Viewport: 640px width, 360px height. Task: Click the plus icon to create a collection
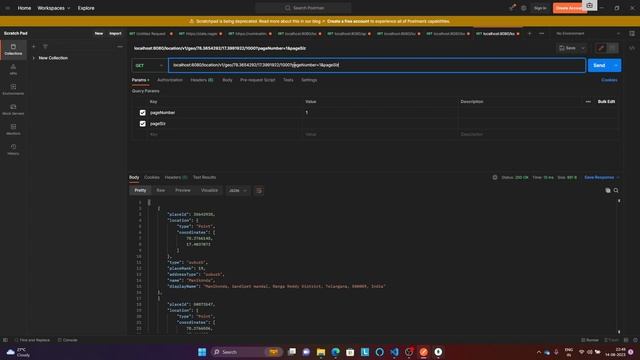point(34,47)
